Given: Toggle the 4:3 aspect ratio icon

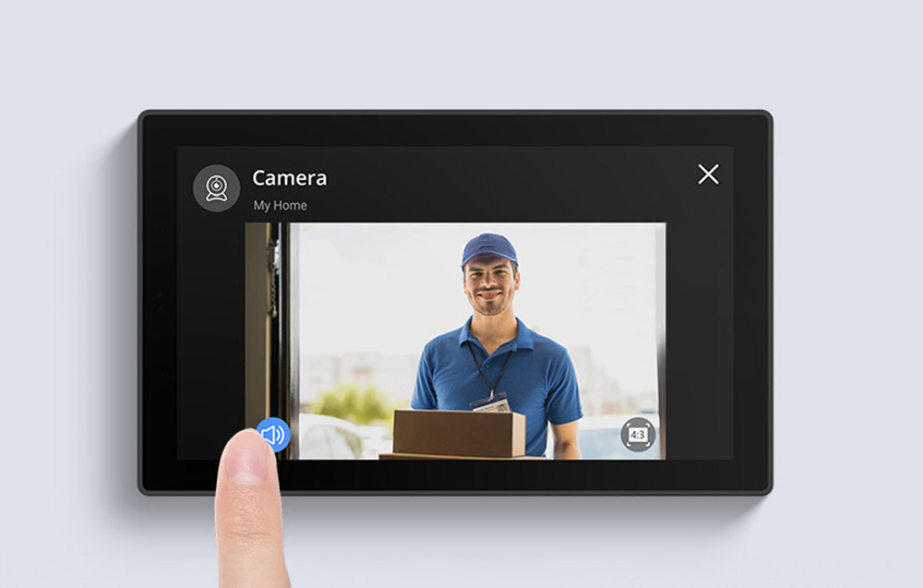Looking at the screenshot, I should pos(638,435).
